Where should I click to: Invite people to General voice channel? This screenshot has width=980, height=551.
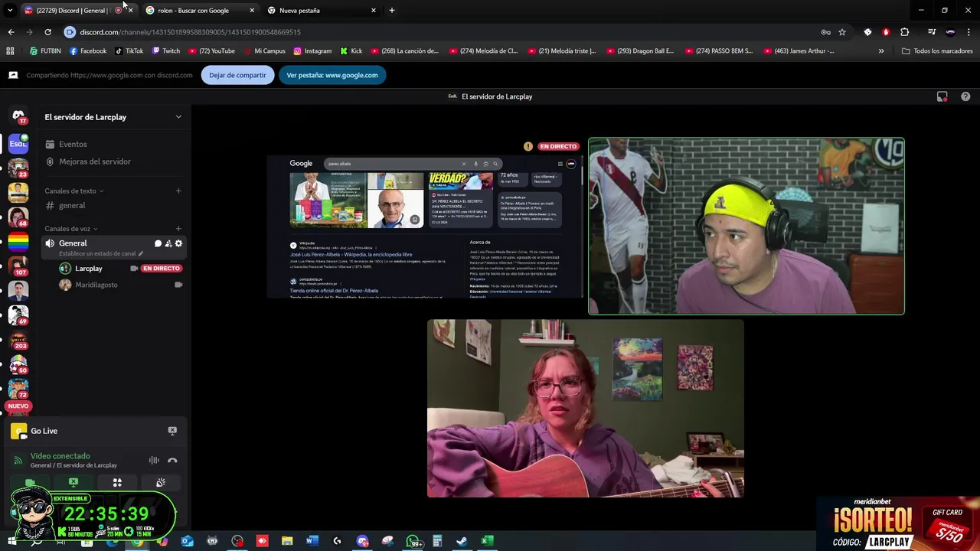[168, 243]
